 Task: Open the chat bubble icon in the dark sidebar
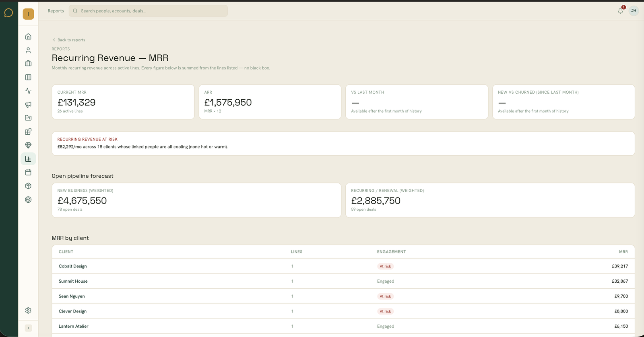8,13
